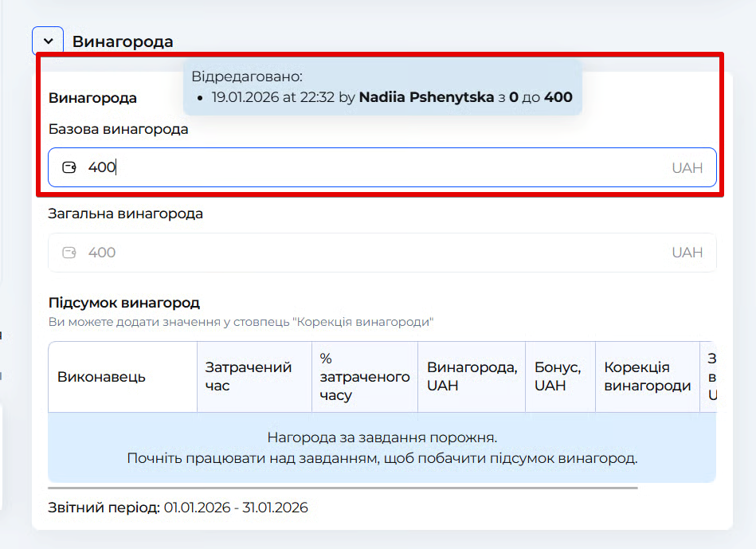756x549 pixels.
Task: Click the Відредаговано tooltip heading
Action: click(246, 76)
